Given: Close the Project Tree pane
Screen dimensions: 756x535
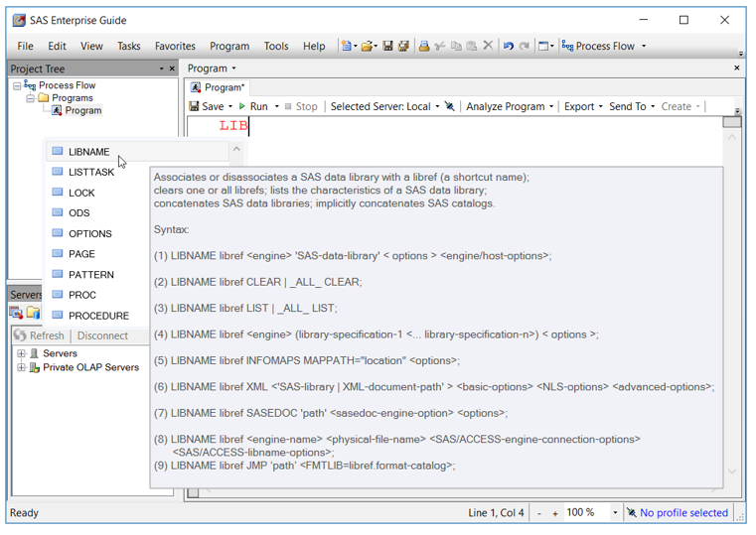Looking at the screenshot, I should [x=172, y=68].
